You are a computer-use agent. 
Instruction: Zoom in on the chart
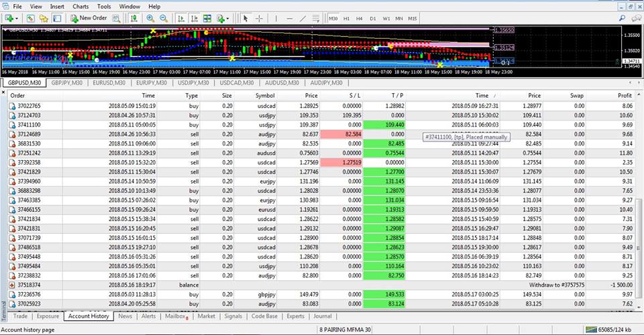click(x=150, y=19)
